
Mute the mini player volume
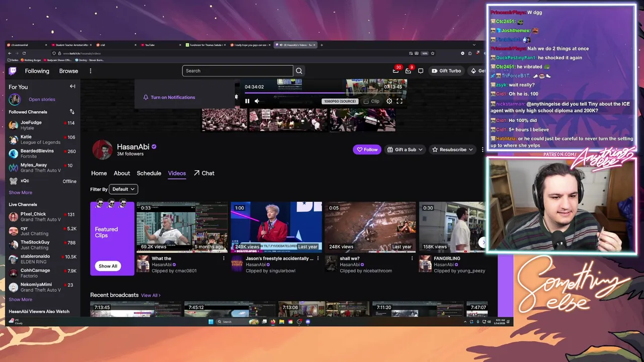pyautogui.click(x=257, y=101)
